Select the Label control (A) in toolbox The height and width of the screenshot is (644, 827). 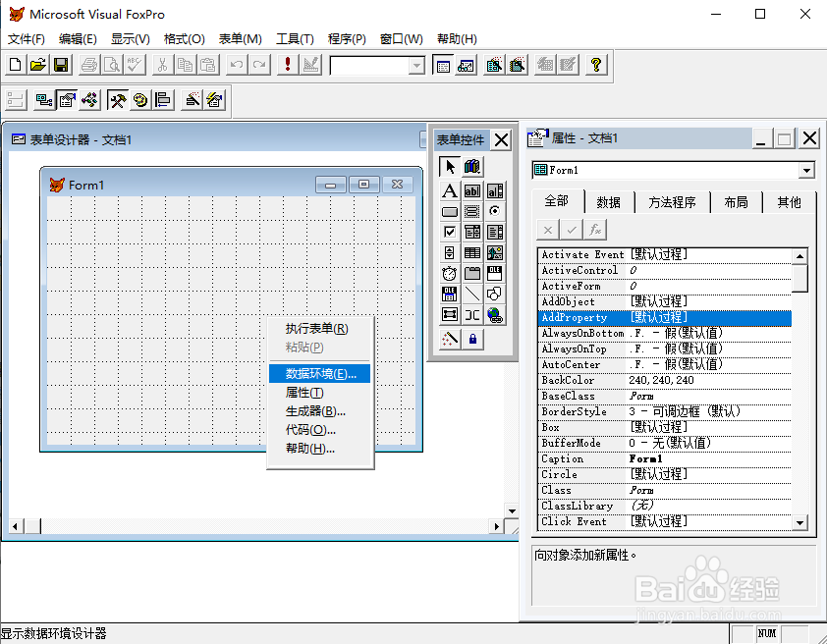pyautogui.click(x=450, y=190)
